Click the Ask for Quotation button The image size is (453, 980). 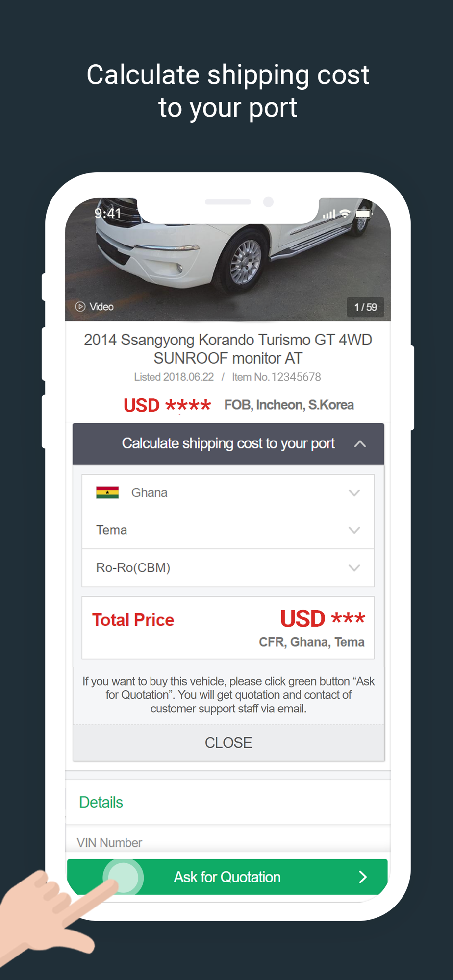[x=227, y=877]
